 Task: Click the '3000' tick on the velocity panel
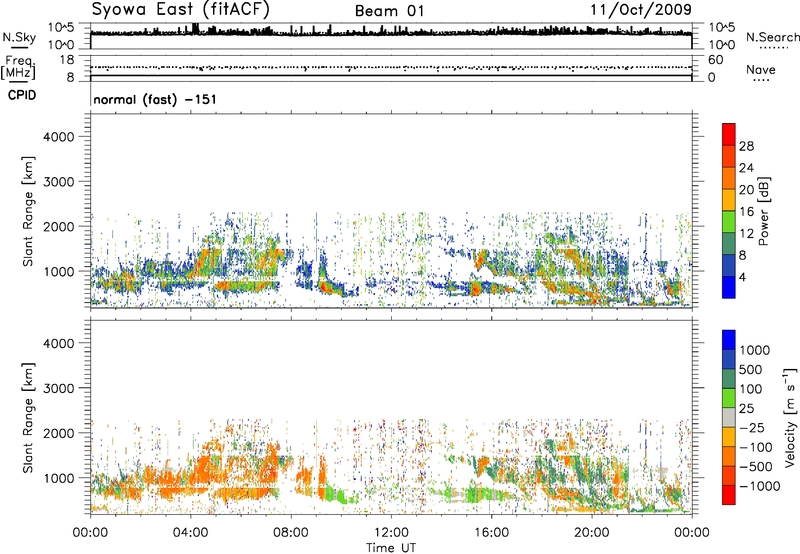58,388
